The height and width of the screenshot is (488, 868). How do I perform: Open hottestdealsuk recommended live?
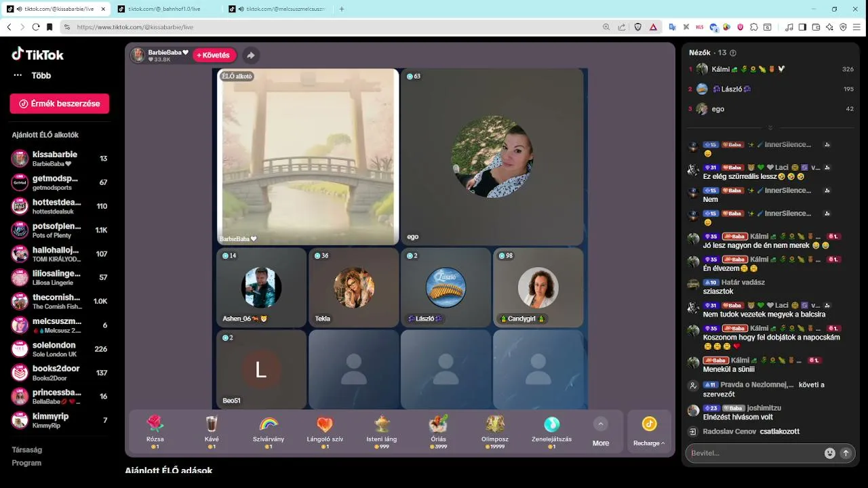pyautogui.click(x=60, y=206)
